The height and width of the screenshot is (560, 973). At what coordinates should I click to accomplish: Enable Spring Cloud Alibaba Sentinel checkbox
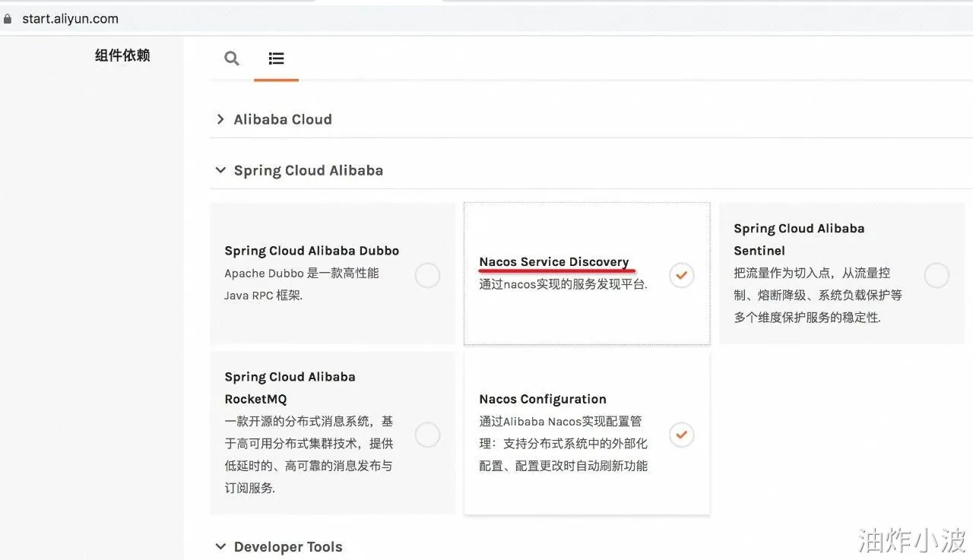[936, 275]
